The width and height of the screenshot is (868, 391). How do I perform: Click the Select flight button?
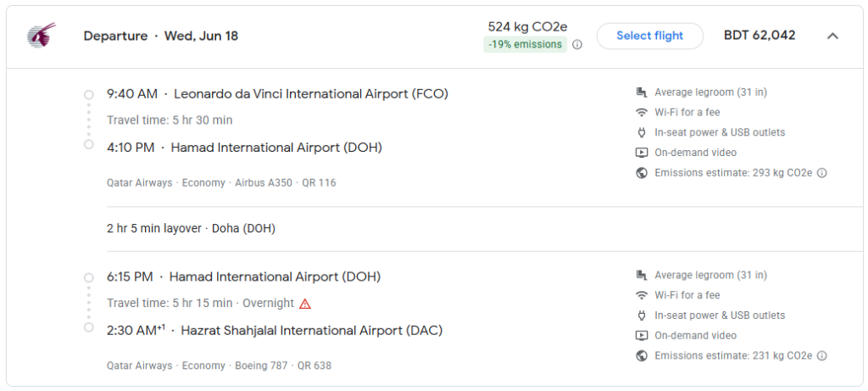click(650, 36)
